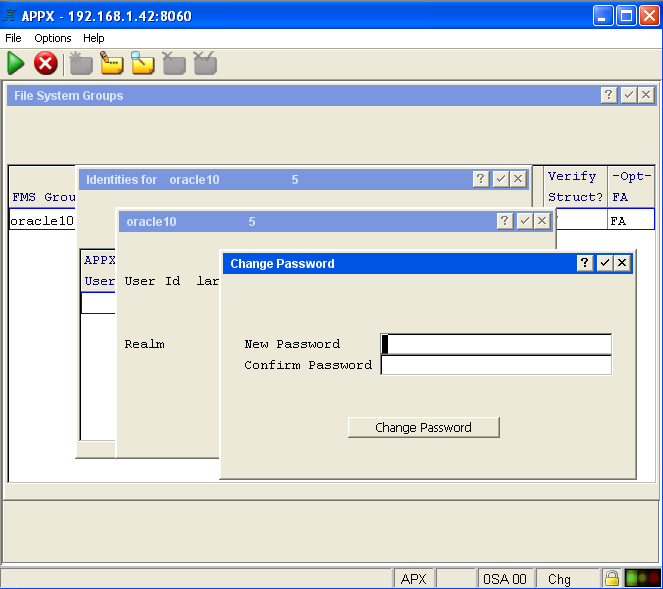Click help icon in File System Groups header

(x=609, y=95)
